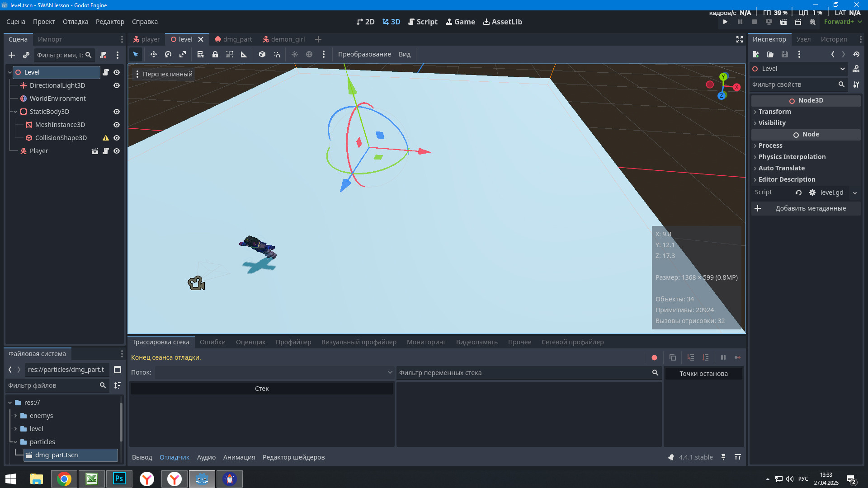868x488 pixels.
Task: Click CollisionShape3D warning triangle icon
Action: click(106, 138)
